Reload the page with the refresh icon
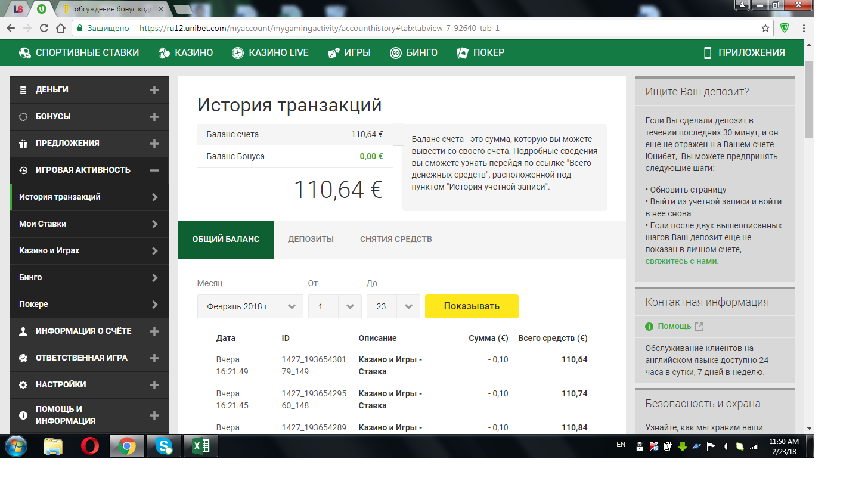The width and height of the screenshot is (868, 487). point(44,28)
